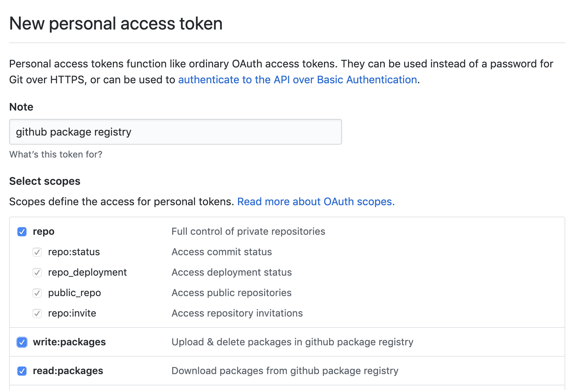
Task: Click the write:packages label
Action: coord(69,342)
